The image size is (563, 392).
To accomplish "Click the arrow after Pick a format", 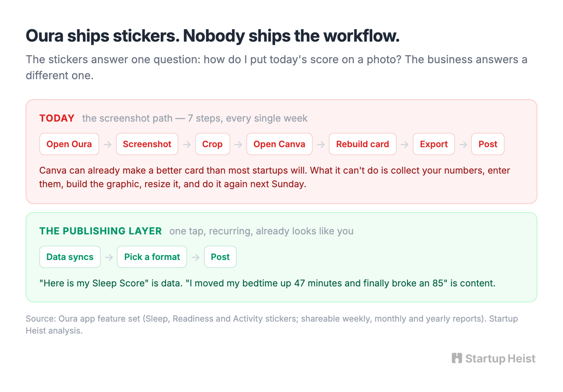I will tap(196, 257).
